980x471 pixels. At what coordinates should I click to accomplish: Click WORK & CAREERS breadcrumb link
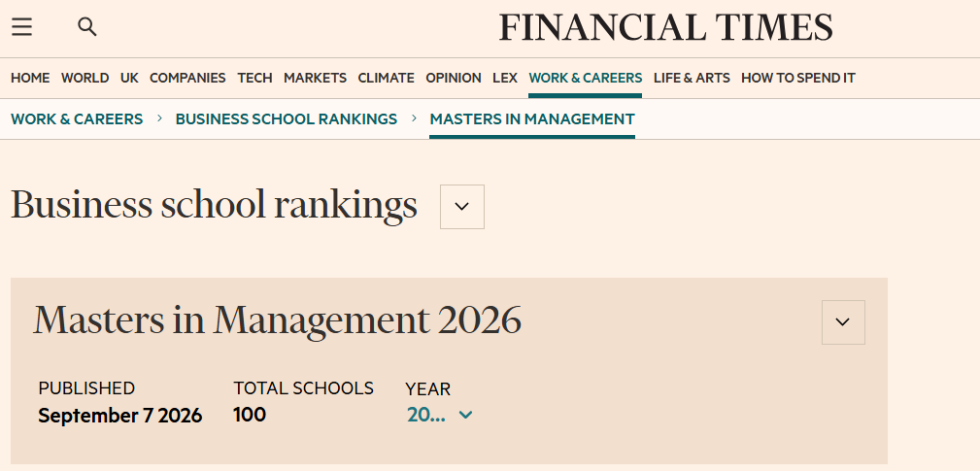point(77,118)
